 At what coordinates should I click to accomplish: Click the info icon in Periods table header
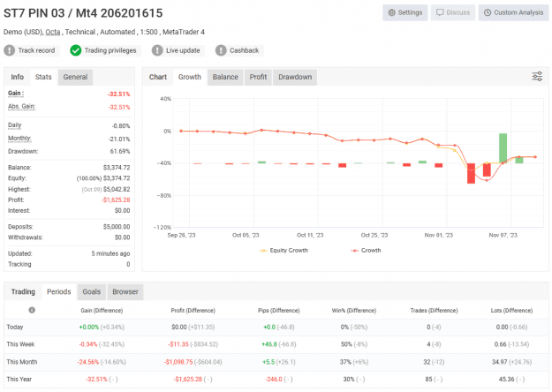click(x=32, y=310)
